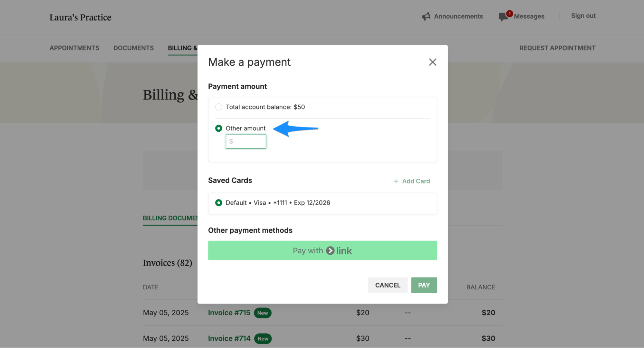Click the plus icon beside Add Card

396,181
